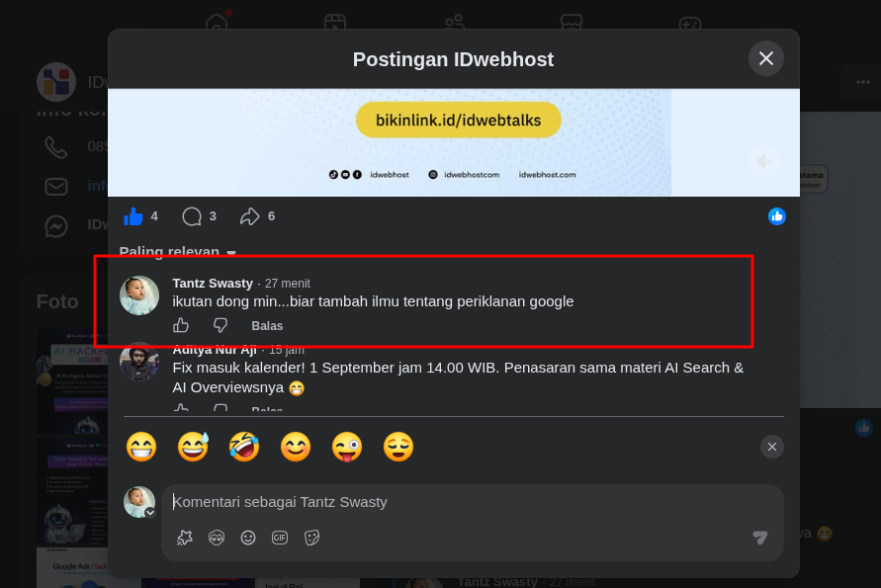This screenshot has height=588, width=881.
Task: Focus the Komentari sebagai Tantz Swasty field
Action: (472, 502)
